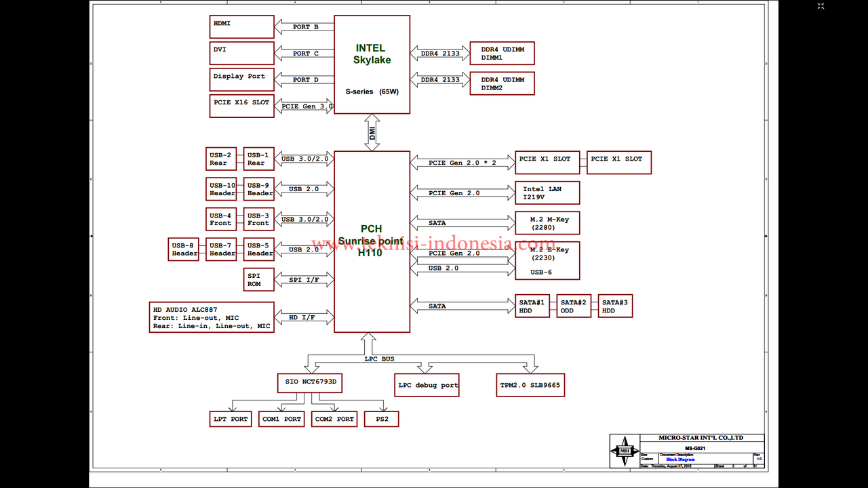Select the PCIE Gen 3.0 label
Viewport: 868px width, 488px height.
click(x=307, y=106)
